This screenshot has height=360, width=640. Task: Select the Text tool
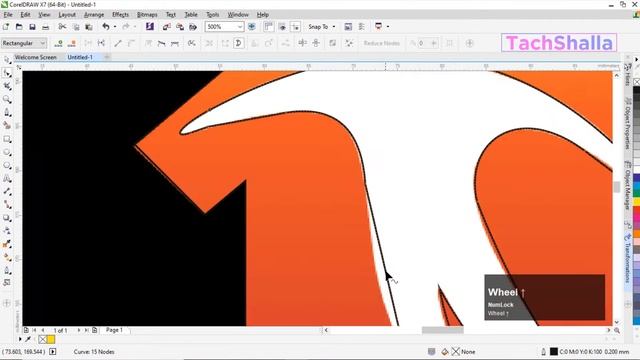(x=7, y=178)
